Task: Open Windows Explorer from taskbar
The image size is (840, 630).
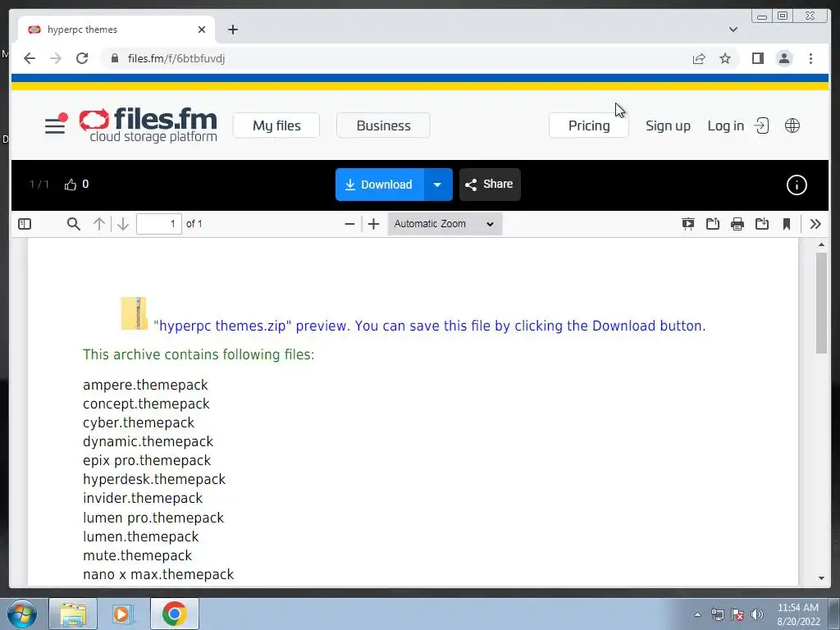Action: coord(73,614)
